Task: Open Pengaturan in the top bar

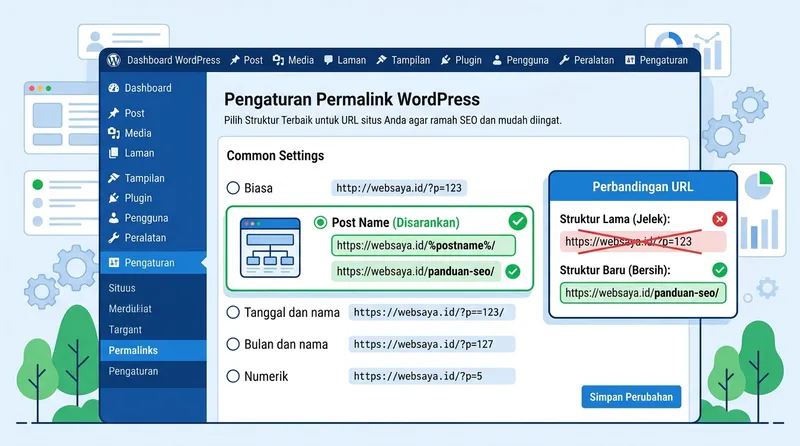Action: click(x=664, y=60)
